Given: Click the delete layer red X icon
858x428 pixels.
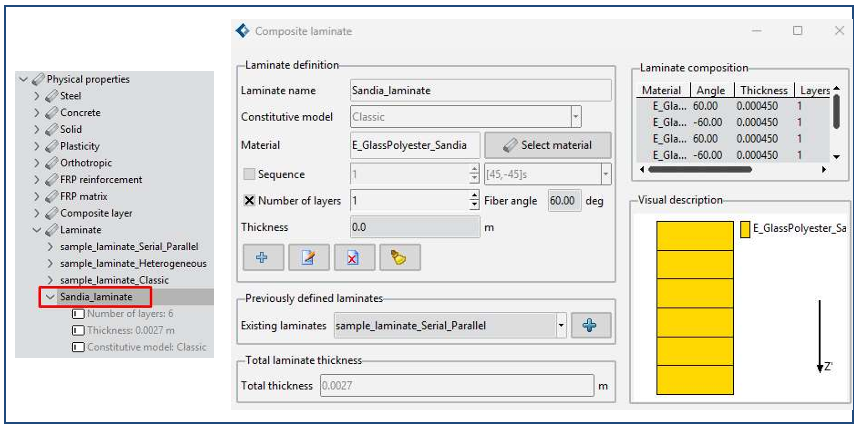Looking at the screenshot, I should 353,257.
